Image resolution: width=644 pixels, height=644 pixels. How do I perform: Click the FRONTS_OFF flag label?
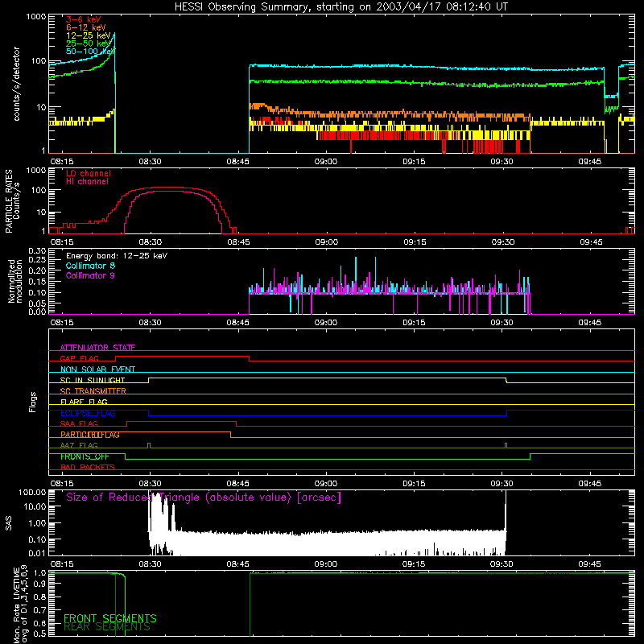pos(85,456)
